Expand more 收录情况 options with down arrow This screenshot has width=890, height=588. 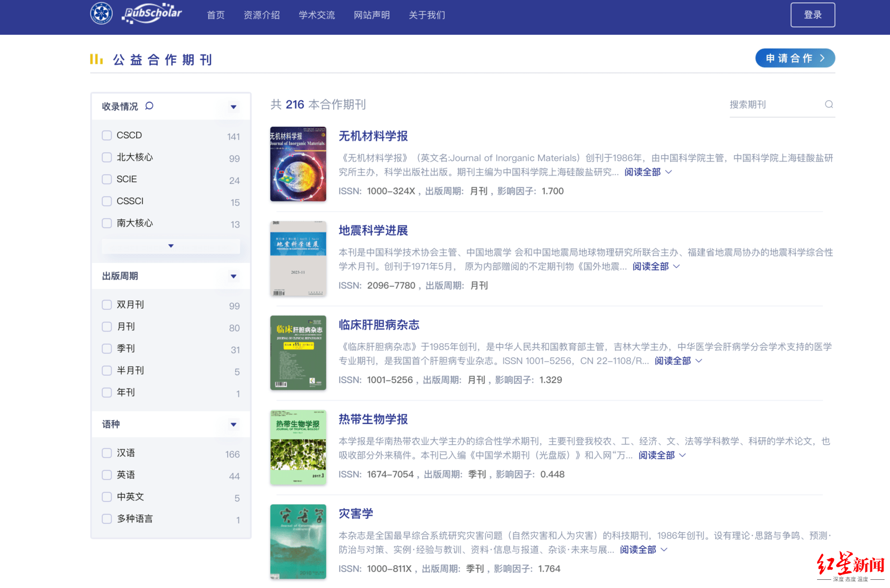pyautogui.click(x=171, y=246)
